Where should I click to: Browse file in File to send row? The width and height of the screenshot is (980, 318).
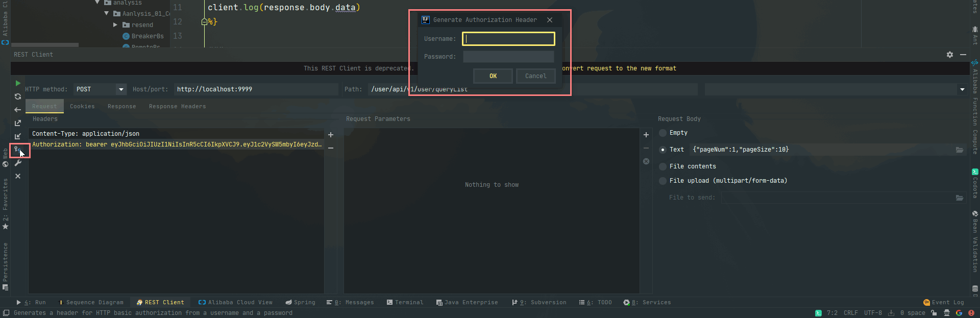[x=960, y=198]
